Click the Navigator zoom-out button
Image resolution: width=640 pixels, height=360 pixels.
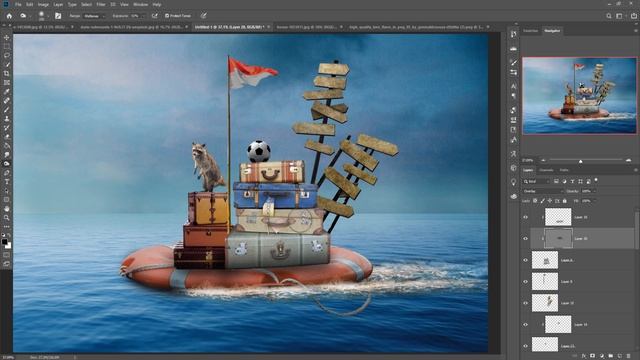543,160
